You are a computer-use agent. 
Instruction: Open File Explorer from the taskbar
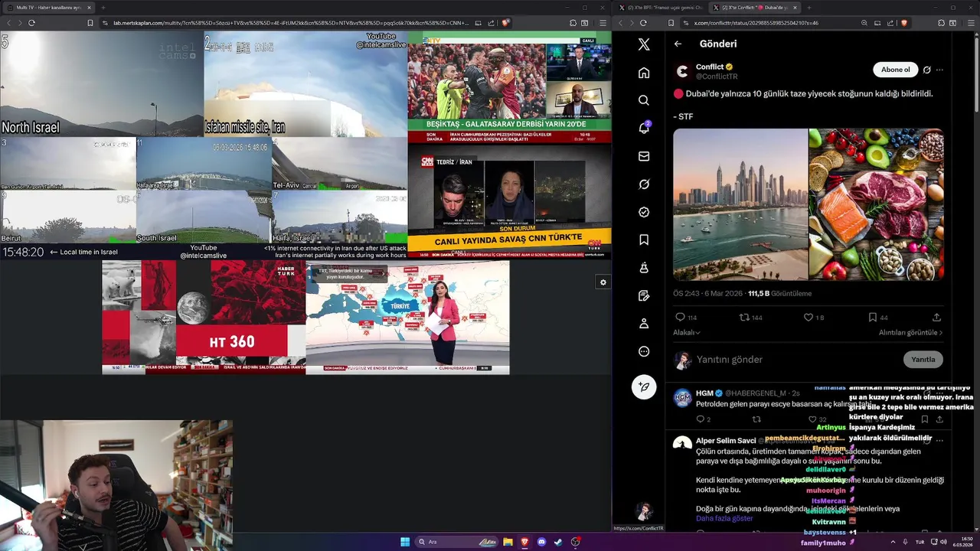pos(508,542)
